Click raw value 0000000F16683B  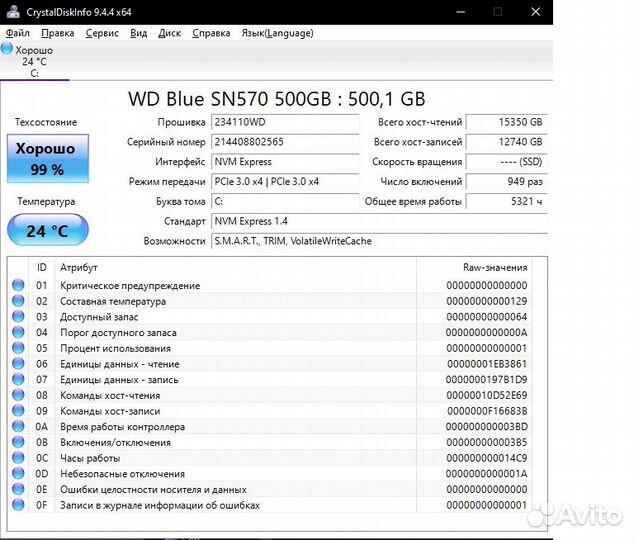(x=487, y=411)
